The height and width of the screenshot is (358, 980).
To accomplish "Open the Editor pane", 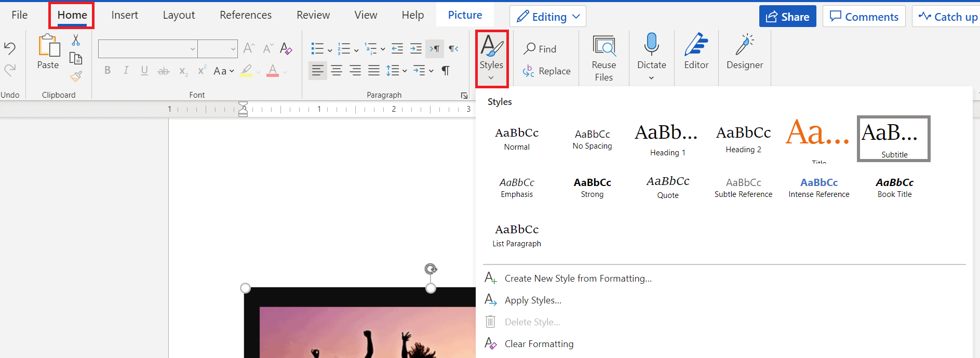I will (696, 51).
